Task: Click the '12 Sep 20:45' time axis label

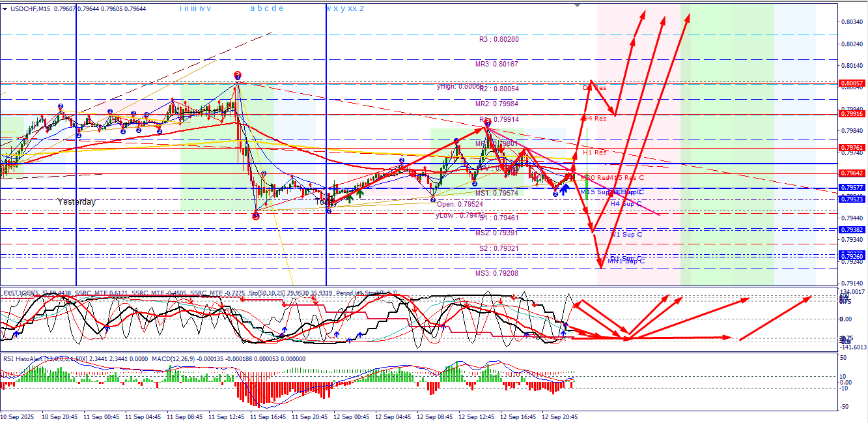Action: [559, 416]
